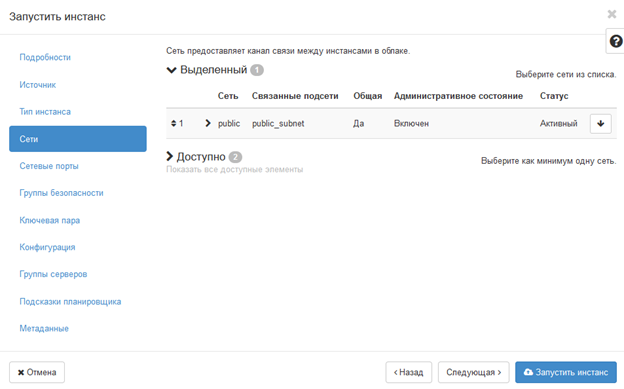This screenshot has height=389, width=624.
Task: Click the Отмена button
Action: [x=37, y=372]
